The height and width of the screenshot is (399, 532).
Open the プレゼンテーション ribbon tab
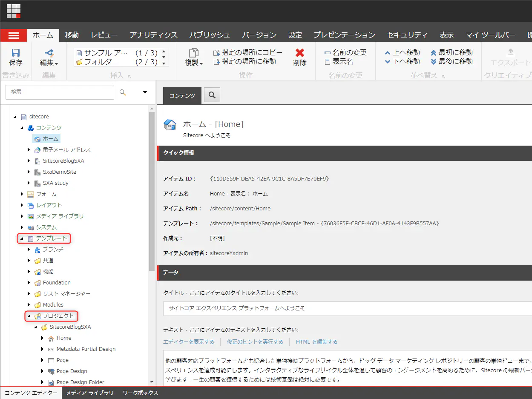tap(345, 35)
